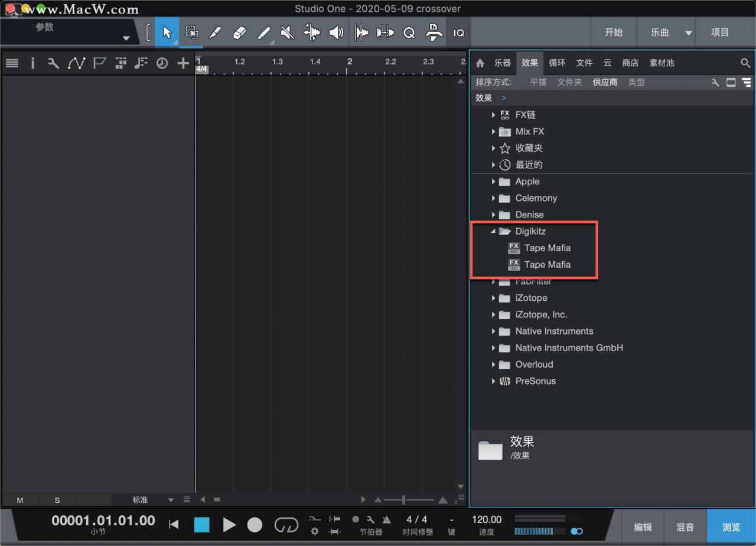Select the Range tool

pyautogui.click(x=191, y=32)
